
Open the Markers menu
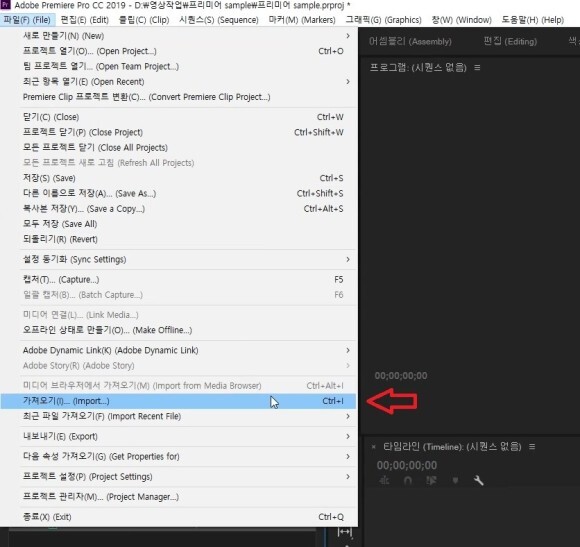302,20
